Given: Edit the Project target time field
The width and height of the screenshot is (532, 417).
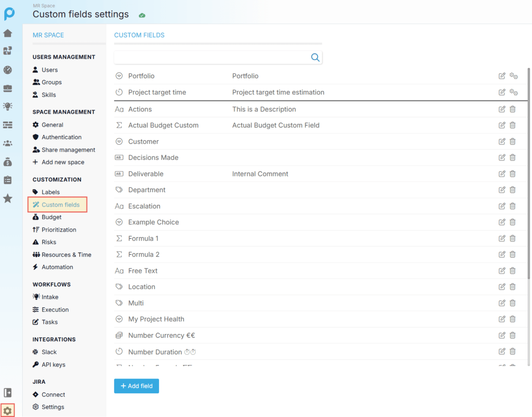Looking at the screenshot, I should pyautogui.click(x=502, y=92).
